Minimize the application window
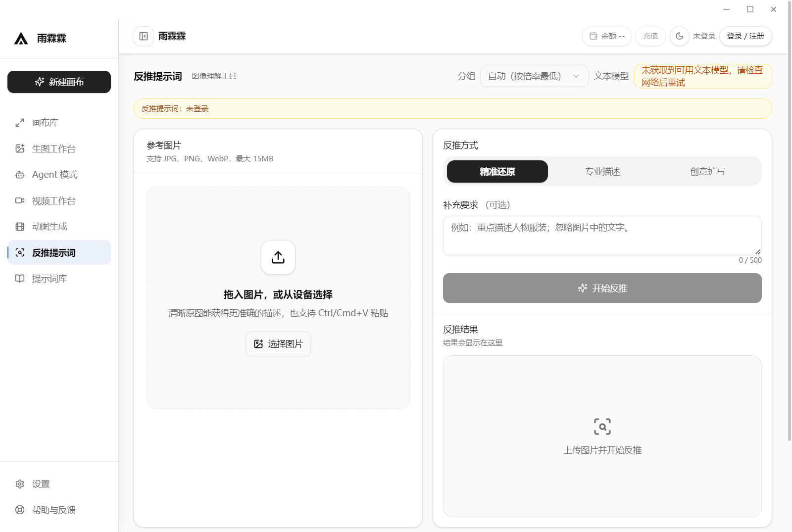Screen dimensions: 792x532 (727, 9)
